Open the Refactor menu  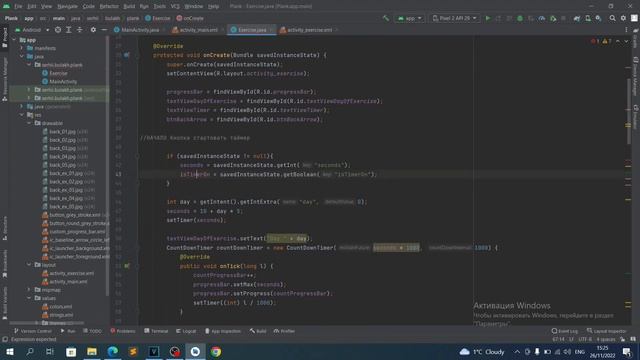pos(109,7)
